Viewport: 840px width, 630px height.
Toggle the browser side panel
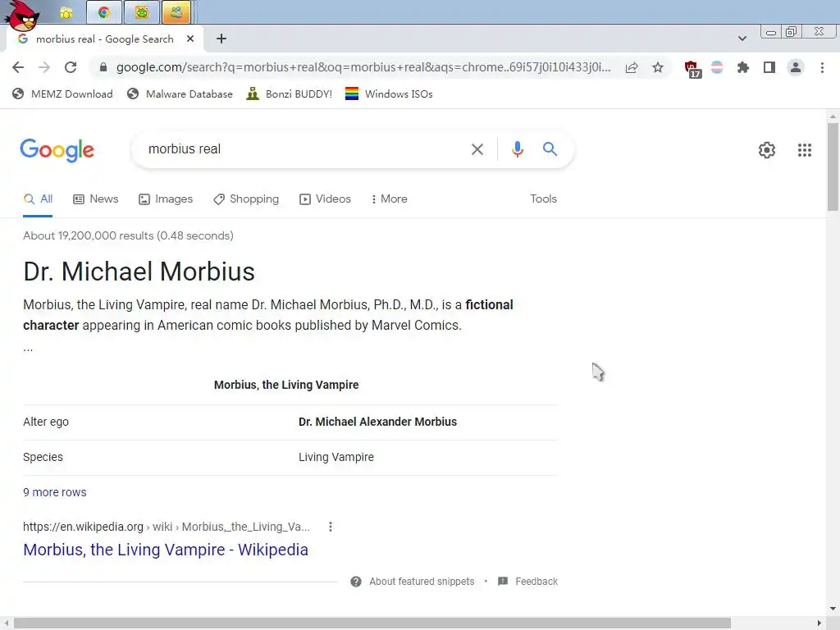(769, 67)
